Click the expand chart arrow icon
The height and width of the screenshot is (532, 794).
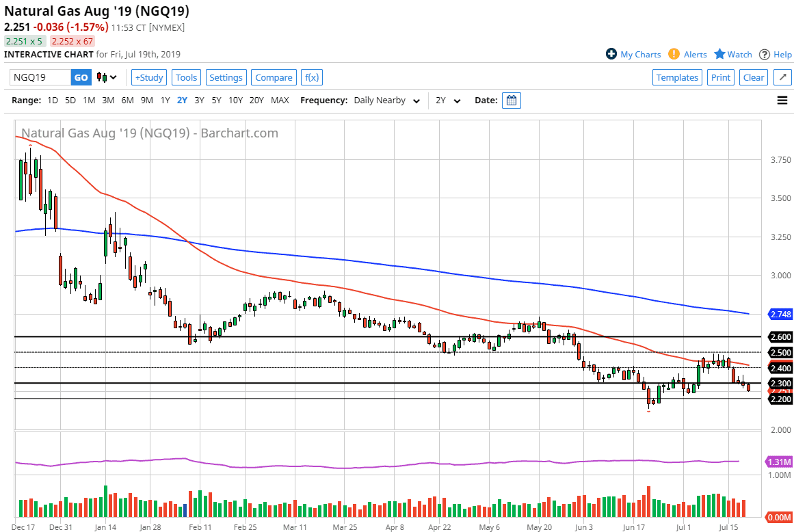coord(782,77)
